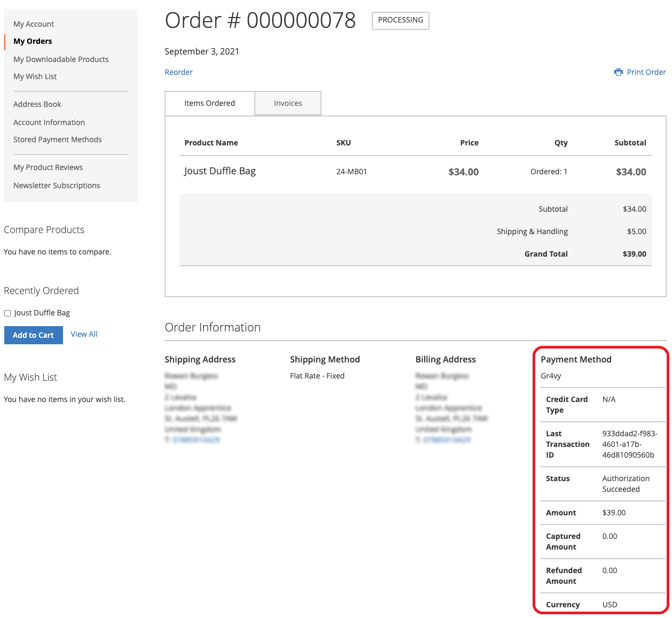The height and width of the screenshot is (618, 672).
Task: Check the Joust Duffle Bag recently ordered checkbox
Action: pos(7,313)
